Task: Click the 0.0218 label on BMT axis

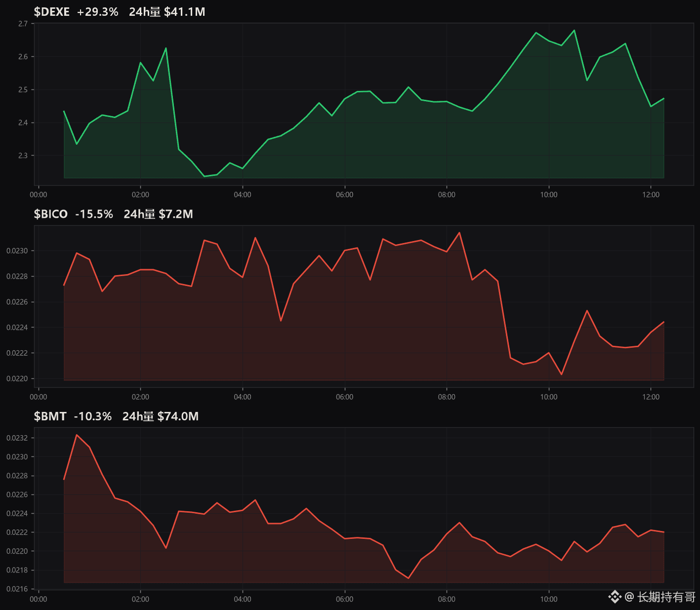Action: pyautogui.click(x=17, y=570)
